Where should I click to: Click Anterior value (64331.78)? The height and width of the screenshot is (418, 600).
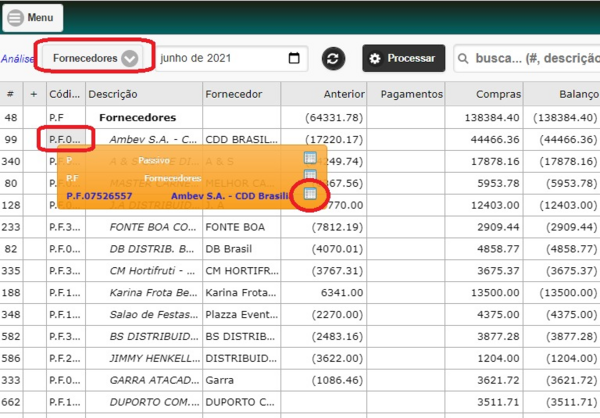tap(334, 118)
